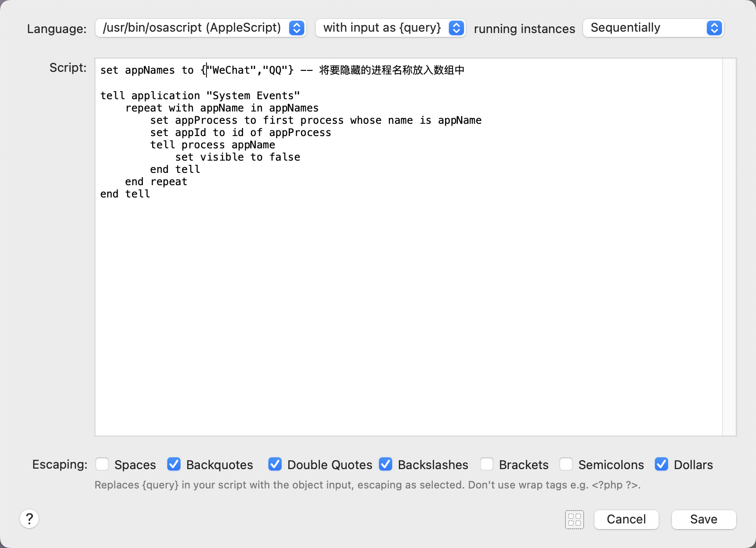Uncheck the Double Quotes escaping checkbox
756x548 pixels.
click(275, 464)
